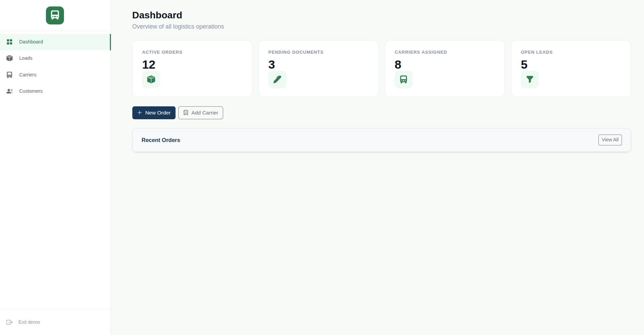The width and height of the screenshot is (644, 335).
Task: Click the Exit demo arrow icon
Action: coord(10,322)
